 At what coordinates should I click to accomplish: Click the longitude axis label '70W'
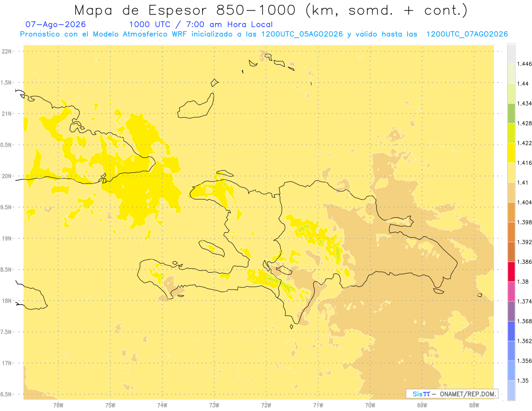click(370, 405)
